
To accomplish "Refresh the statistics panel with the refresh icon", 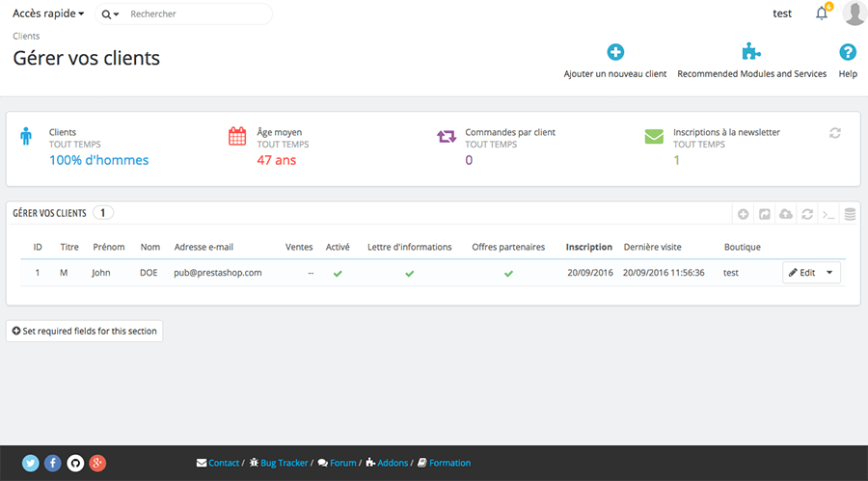I will tap(835, 133).
